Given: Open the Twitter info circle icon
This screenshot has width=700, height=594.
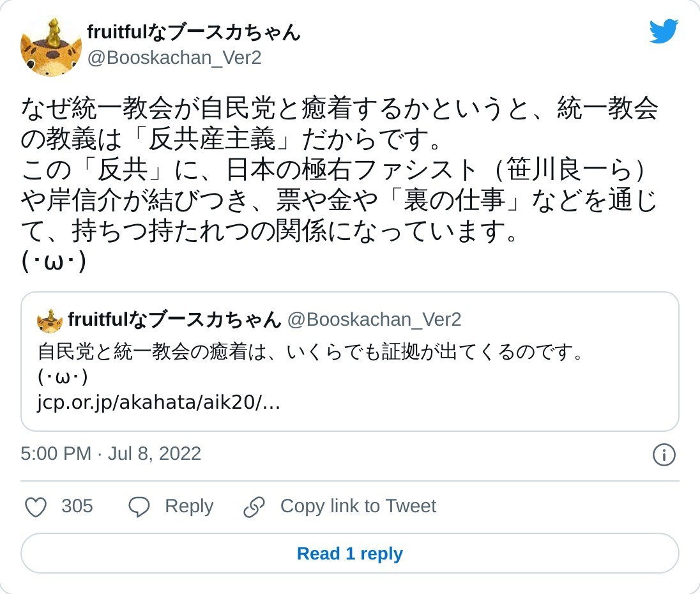Looking at the screenshot, I should [664, 455].
